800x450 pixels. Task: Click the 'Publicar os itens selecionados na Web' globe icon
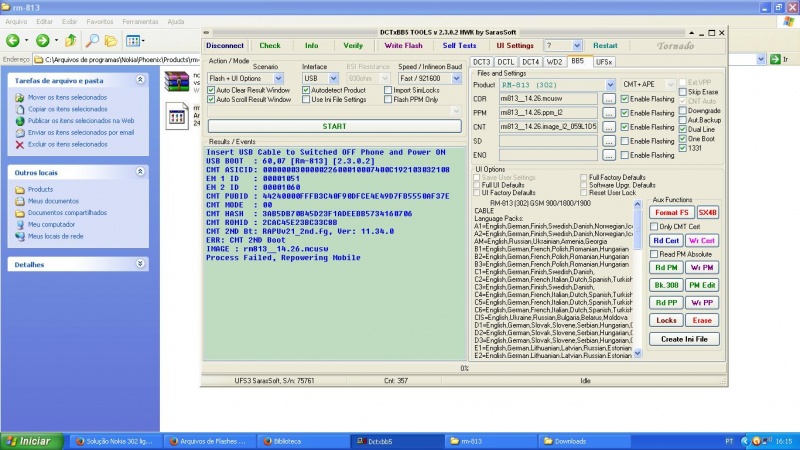point(19,121)
